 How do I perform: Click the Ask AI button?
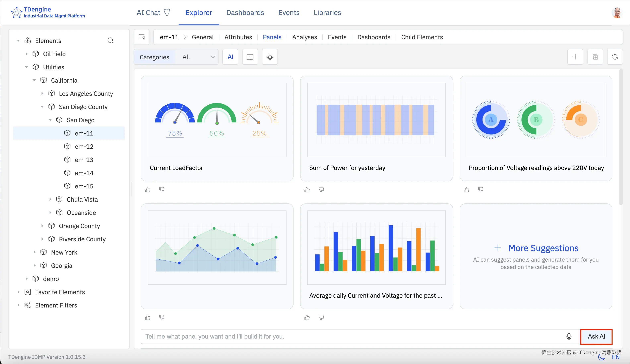click(x=596, y=336)
